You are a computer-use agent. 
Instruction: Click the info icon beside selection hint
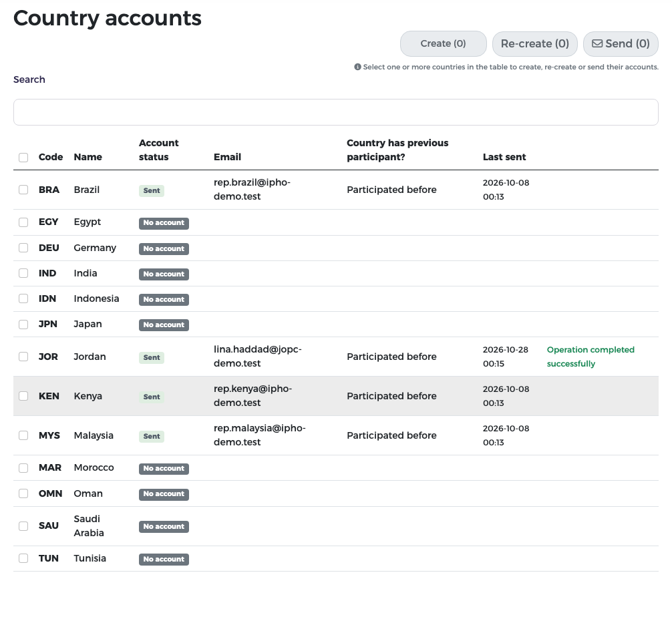point(357,67)
